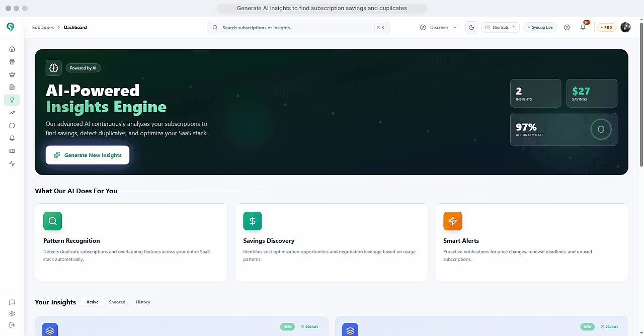Open the coupons ticket icon in the sidebar
644x336 pixels.
[x=12, y=150]
